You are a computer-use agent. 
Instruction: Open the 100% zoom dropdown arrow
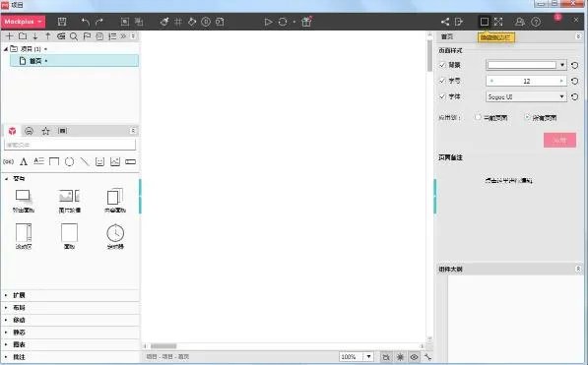tap(369, 357)
